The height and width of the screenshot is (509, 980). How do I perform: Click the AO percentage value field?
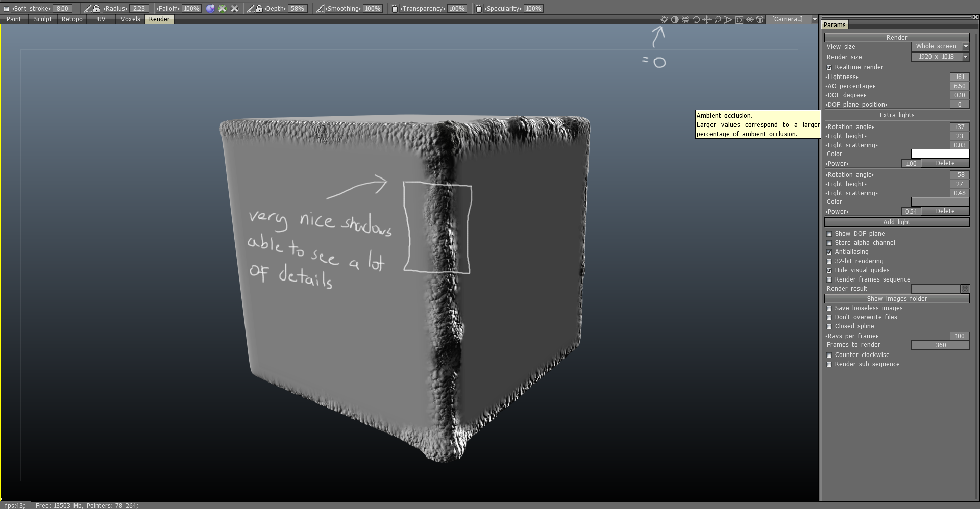pyautogui.click(x=959, y=86)
